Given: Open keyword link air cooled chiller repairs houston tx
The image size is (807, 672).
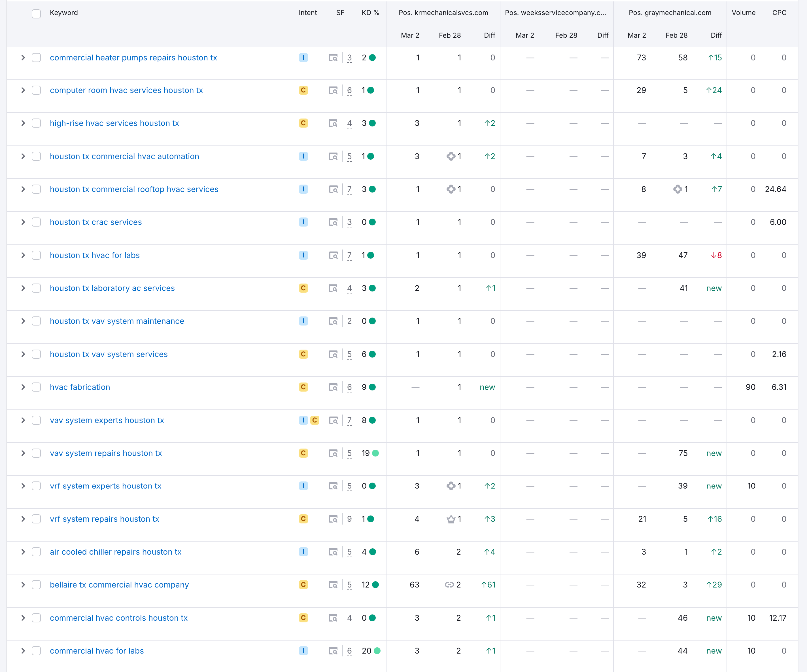Looking at the screenshot, I should click(115, 552).
